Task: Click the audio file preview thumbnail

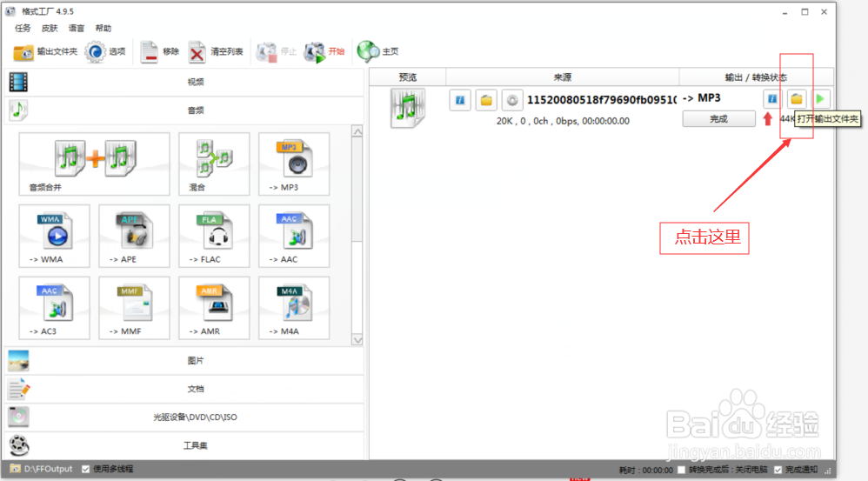Action: 408,108
